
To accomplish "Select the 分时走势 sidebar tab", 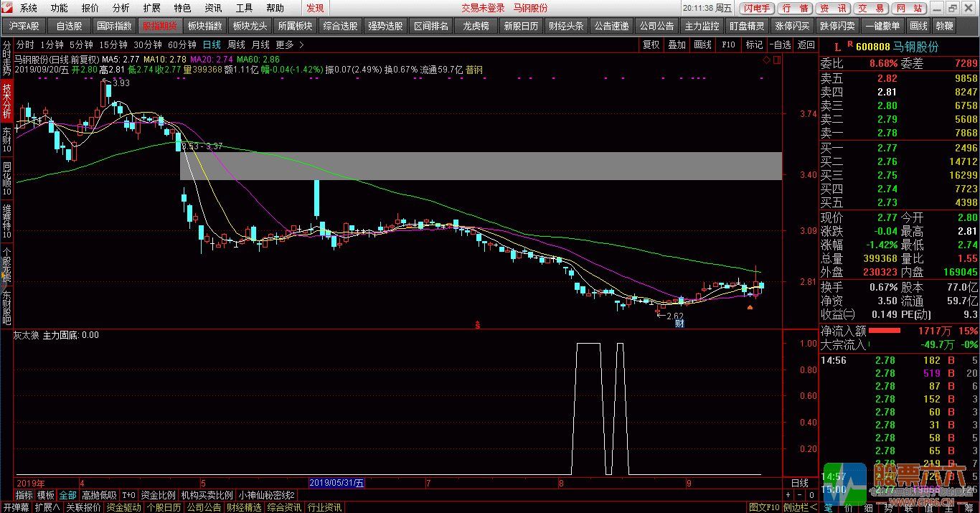I will 6,58.
